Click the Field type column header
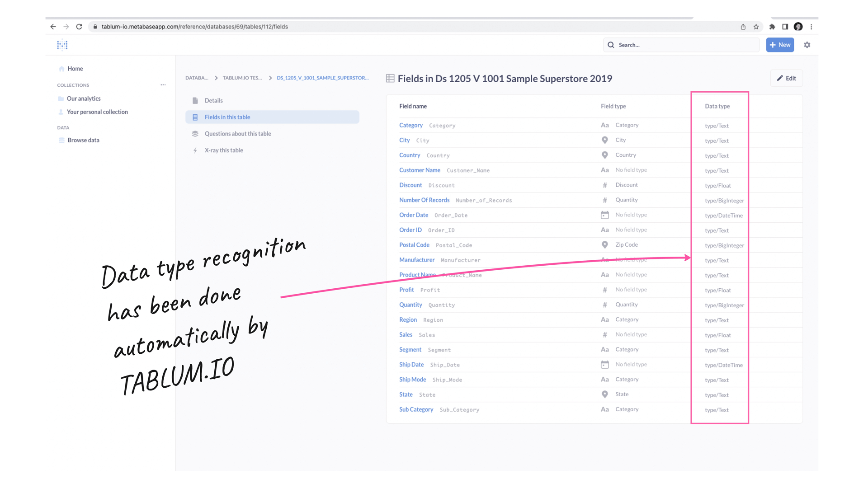868x488 pixels. (613, 106)
